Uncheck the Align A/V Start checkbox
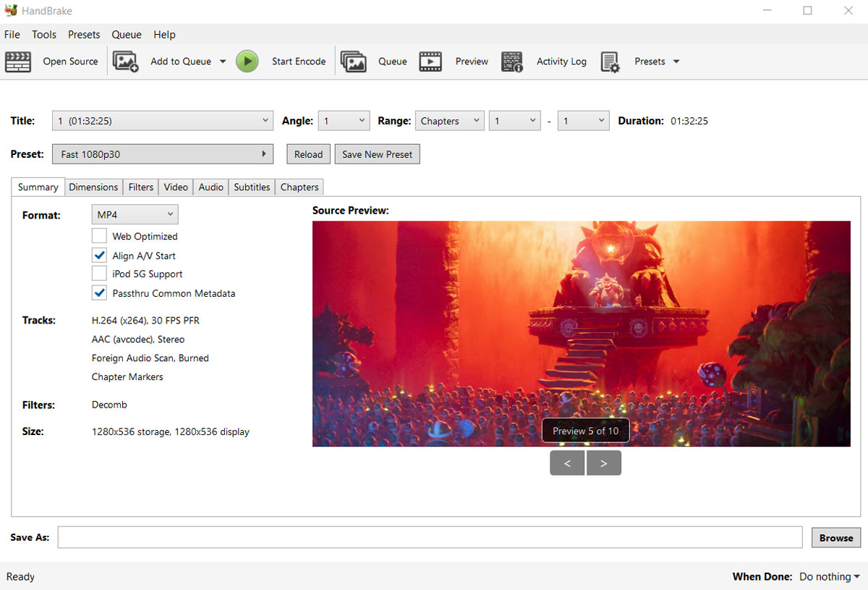The image size is (868, 590). [x=99, y=256]
